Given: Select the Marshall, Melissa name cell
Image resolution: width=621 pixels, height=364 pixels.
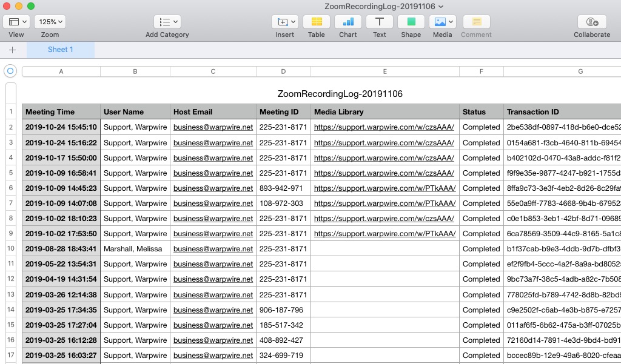Looking at the screenshot, I should 135,248.
